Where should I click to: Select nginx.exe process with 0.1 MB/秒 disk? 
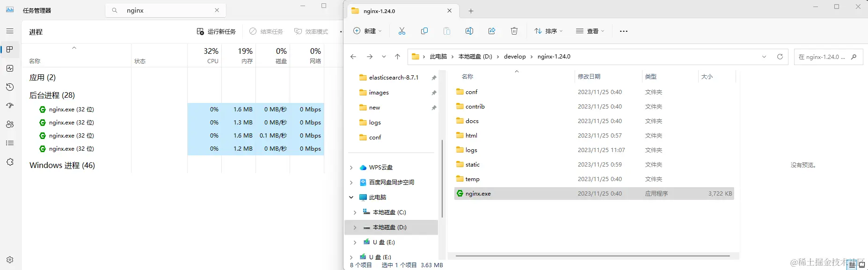[x=173, y=136]
